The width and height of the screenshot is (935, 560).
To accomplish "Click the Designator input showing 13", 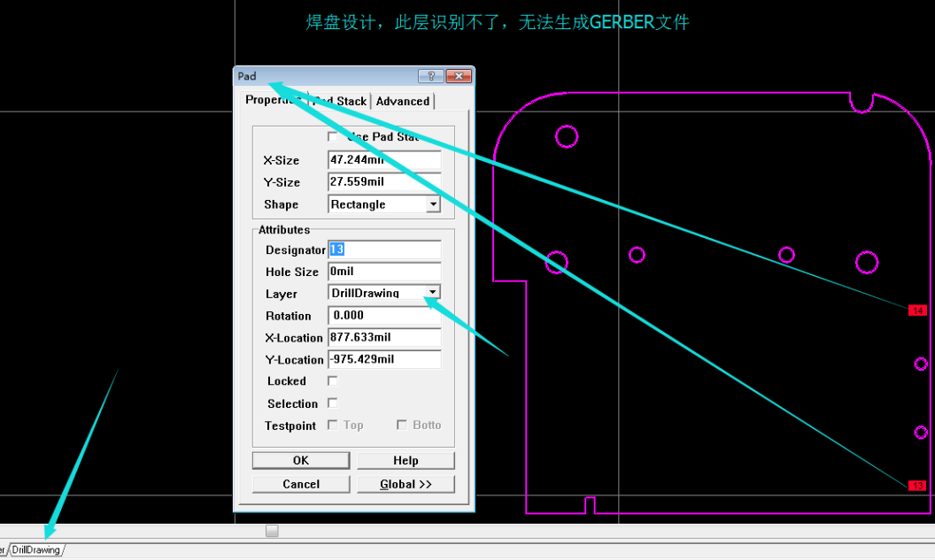I will click(384, 249).
